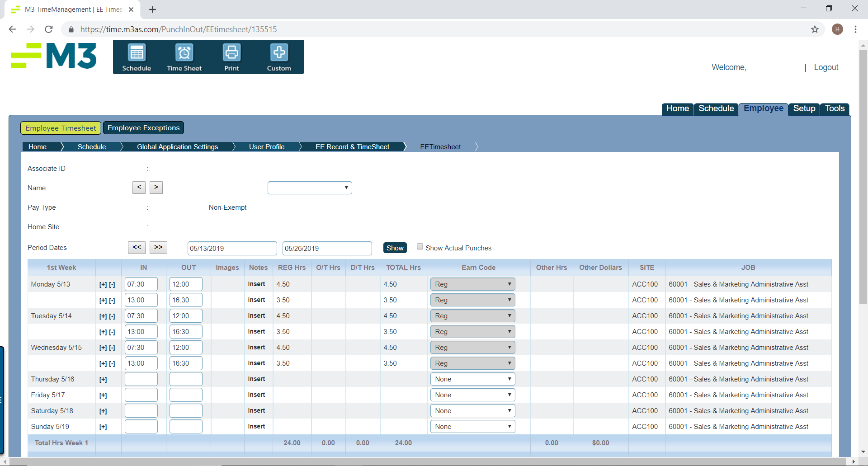Viewport: 868px width, 466px height.
Task: Open Earn Code dropdown for Sunday 5/19
Action: [472, 427]
